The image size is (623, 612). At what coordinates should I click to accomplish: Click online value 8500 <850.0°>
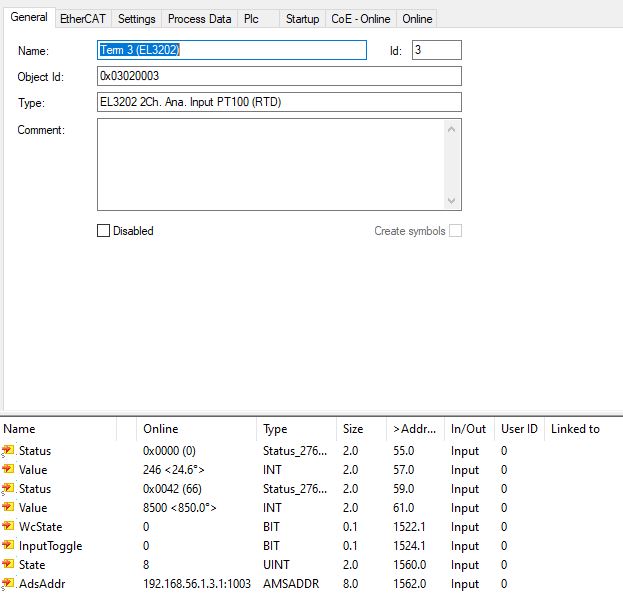[x=180, y=508]
